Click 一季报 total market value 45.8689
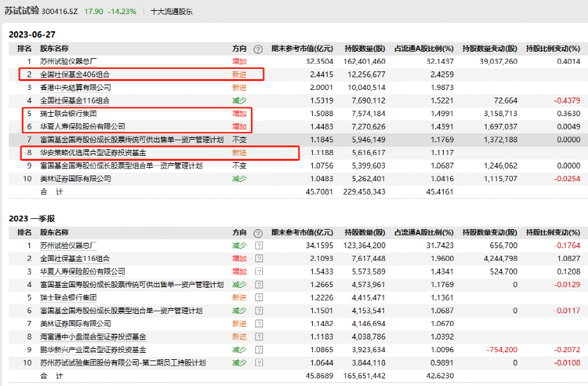Image resolution: width=588 pixels, height=386 pixels. 319,376
